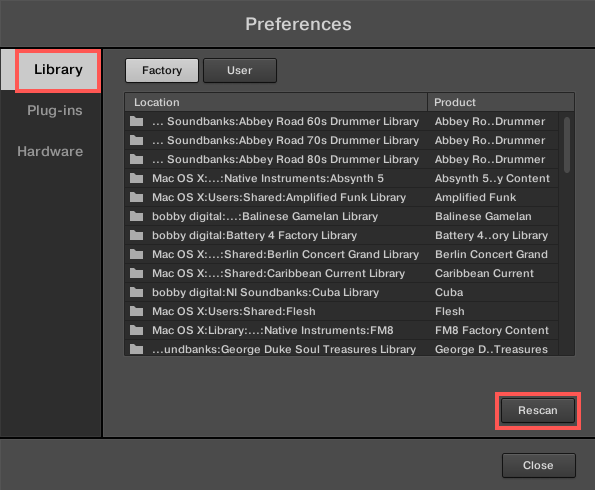Click product cell 'Caribbean Current'
The image size is (595, 490).
[484, 273]
